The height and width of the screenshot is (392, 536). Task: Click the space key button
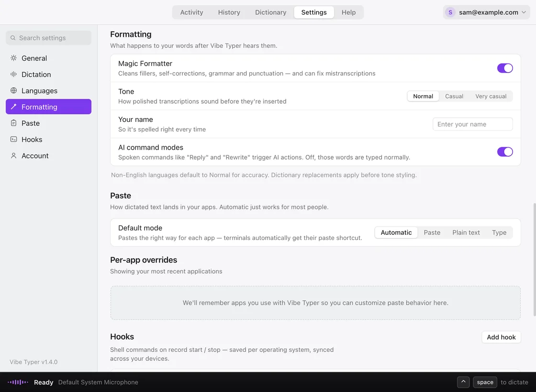pos(485,382)
